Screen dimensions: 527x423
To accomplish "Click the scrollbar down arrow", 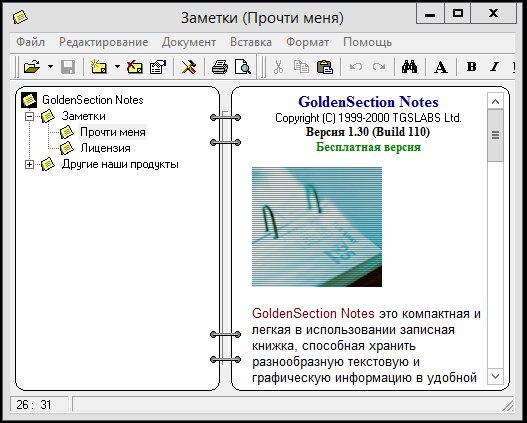I will point(495,376).
